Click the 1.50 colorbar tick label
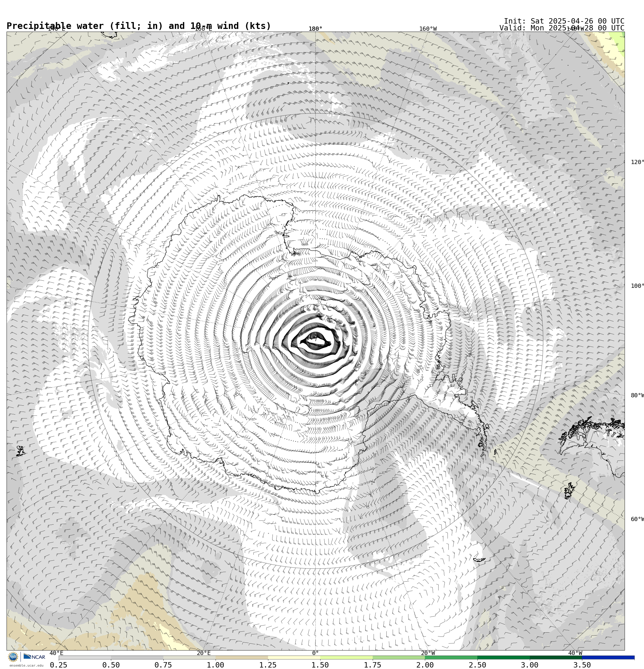The width and height of the screenshot is (644, 669). pos(320,665)
